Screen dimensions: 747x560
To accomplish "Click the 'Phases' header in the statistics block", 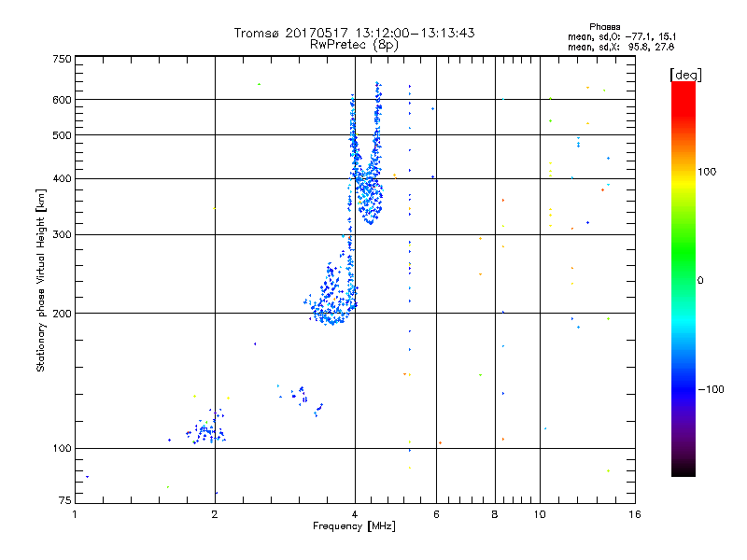I will [x=604, y=27].
